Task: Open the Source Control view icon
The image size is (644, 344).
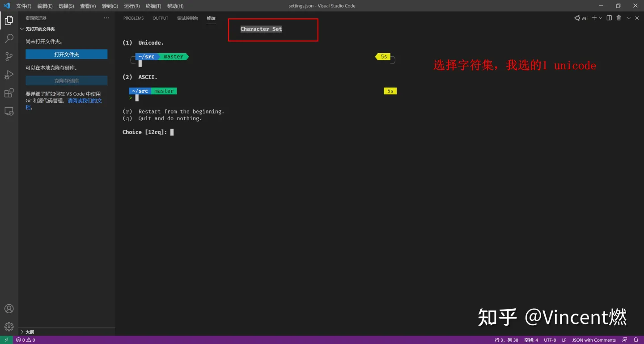Action: tap(9, 57)
